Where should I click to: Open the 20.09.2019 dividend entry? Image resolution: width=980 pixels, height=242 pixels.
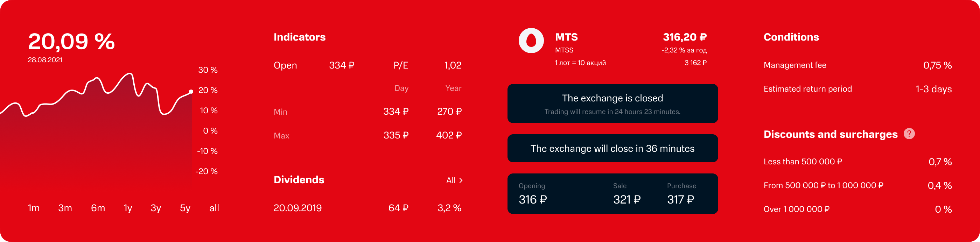pos(297,208)
